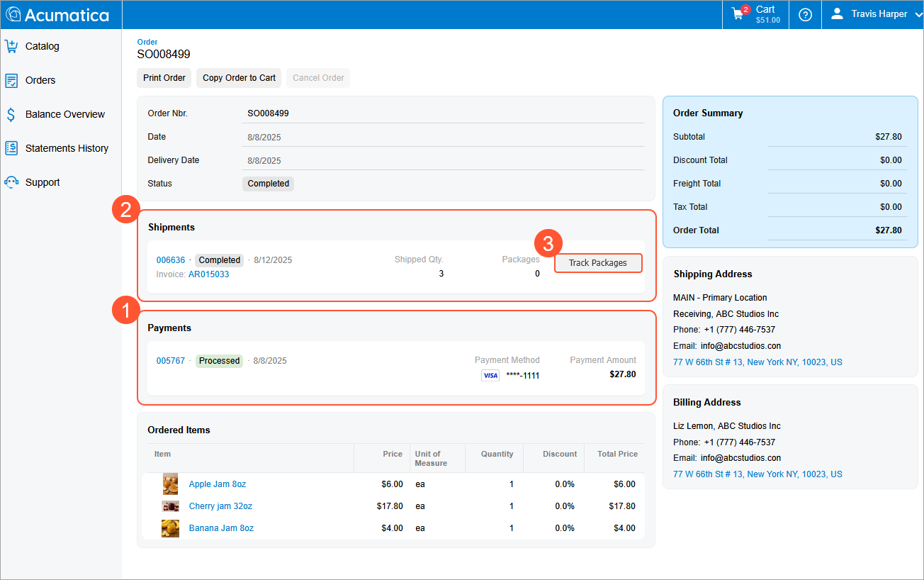This screenshot has width=924, height=580.
Task: Click the Cherry jam 32oz item link
Action: tap(220, 506)
